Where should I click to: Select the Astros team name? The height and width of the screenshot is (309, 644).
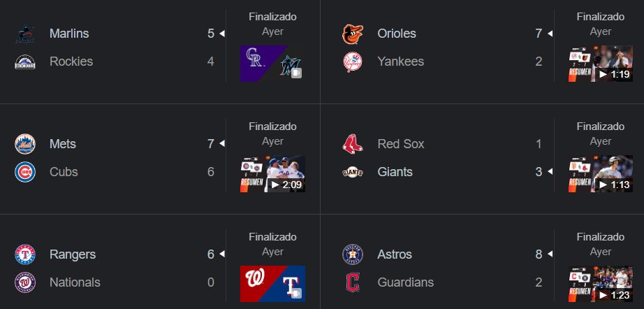tap(395, 254)
